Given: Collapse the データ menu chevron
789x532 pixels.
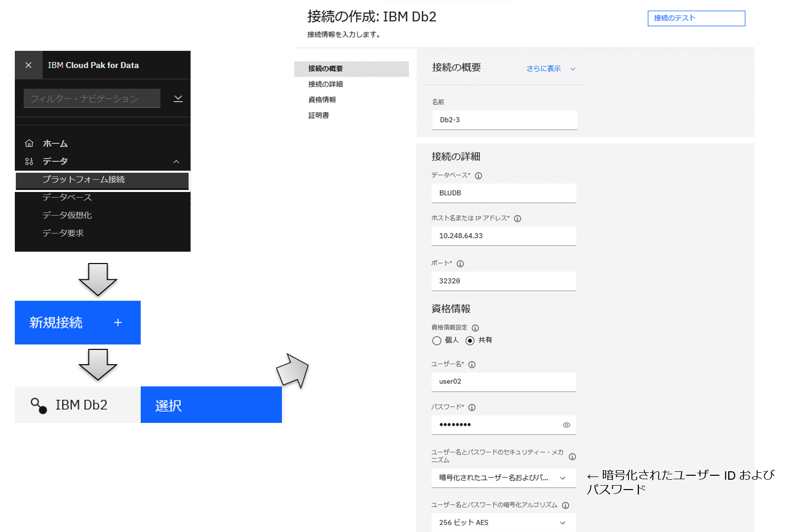Looking at the screenshot, I should 176,162.
